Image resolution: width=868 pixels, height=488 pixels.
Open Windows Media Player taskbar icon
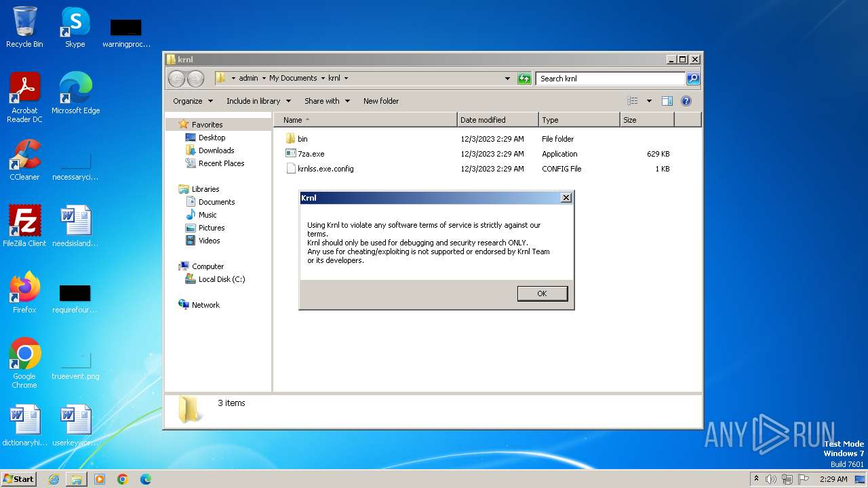100,479
